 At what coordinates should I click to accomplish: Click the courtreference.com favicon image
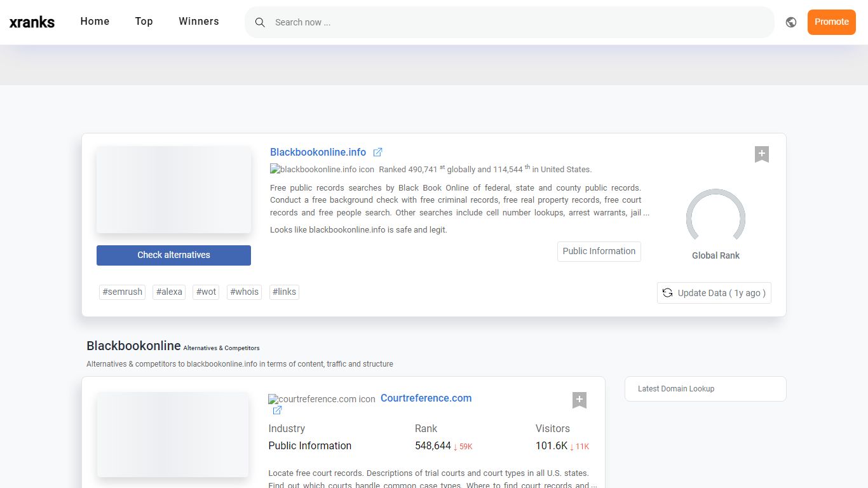click(322, 400)
